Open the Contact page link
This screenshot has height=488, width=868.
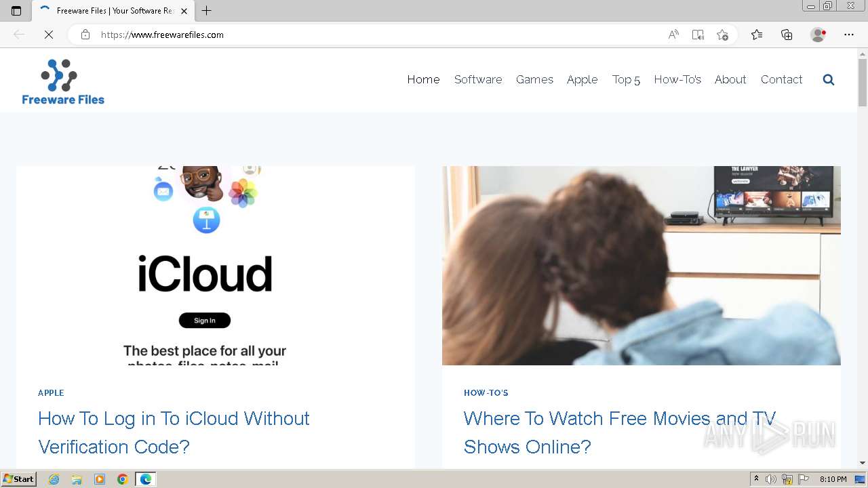point(781,79)
